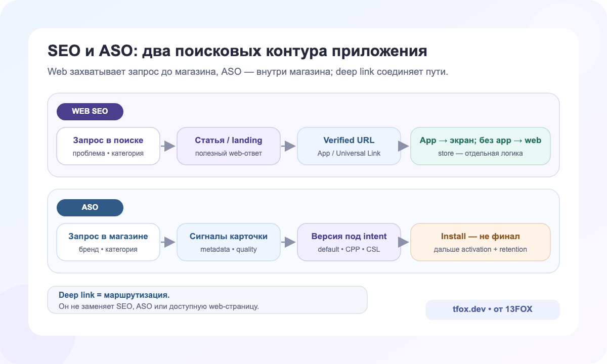The image size is (607, 364).
Task: Click the WEB SEO pill label
Action: 90,111
